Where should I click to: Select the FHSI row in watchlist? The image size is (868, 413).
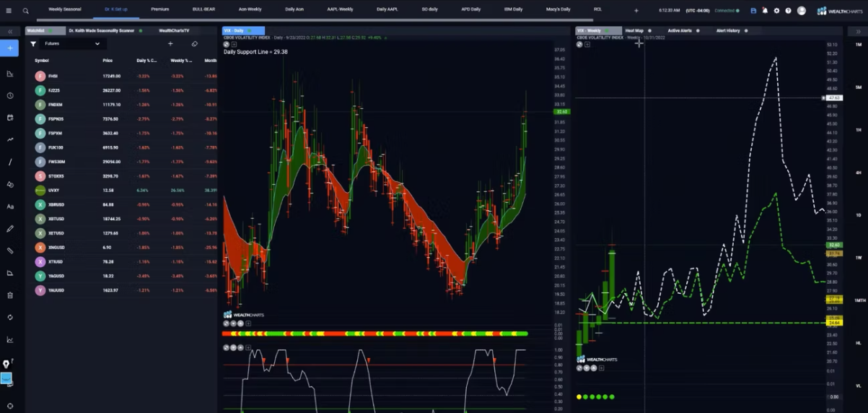tap(122, 76)
